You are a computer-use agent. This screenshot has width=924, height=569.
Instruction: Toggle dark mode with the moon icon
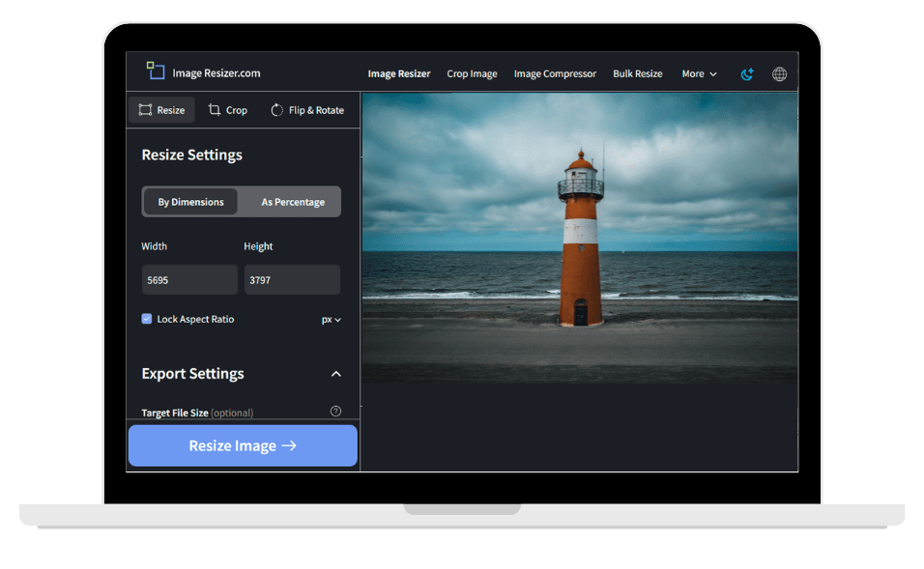[x=746, y=72]
